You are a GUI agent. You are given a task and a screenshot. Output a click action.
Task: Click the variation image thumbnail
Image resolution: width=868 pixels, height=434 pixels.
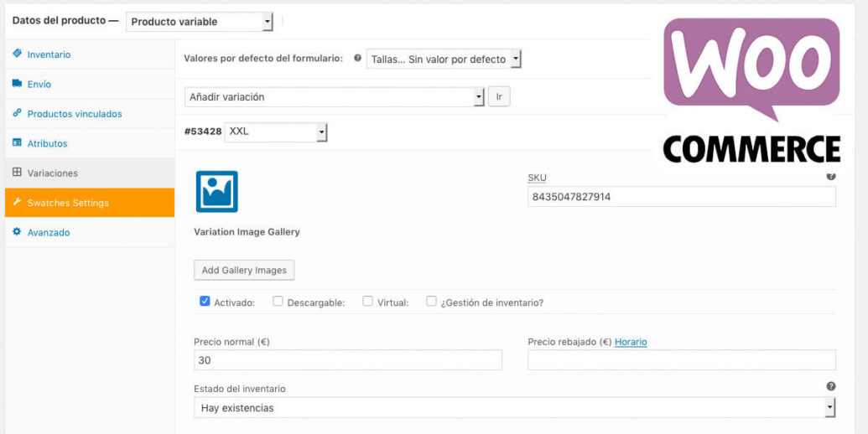tap(216, 191)
